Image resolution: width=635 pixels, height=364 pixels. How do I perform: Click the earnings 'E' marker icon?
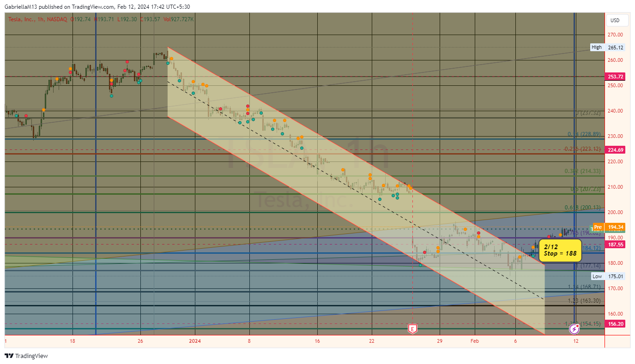pos(412,329)
